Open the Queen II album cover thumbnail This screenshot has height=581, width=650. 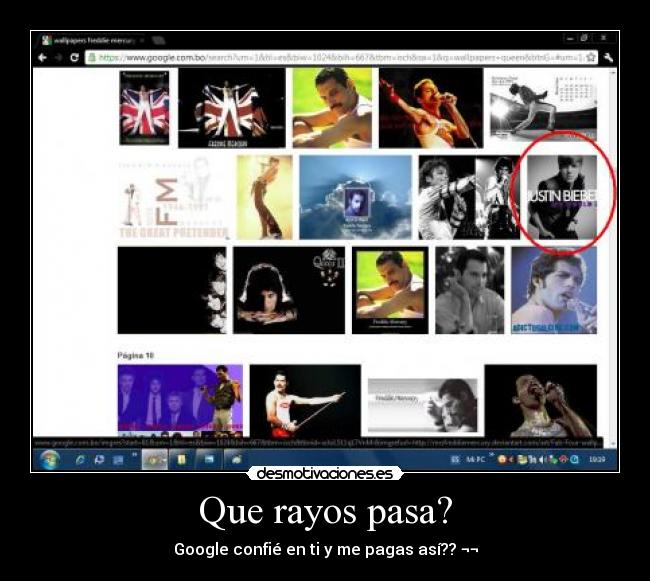(289, 290)
